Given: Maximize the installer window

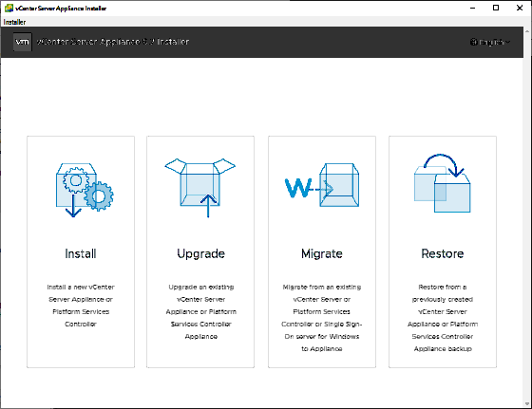Looking at the screenshot, I should pyautogui.click(x=496, y=8).
